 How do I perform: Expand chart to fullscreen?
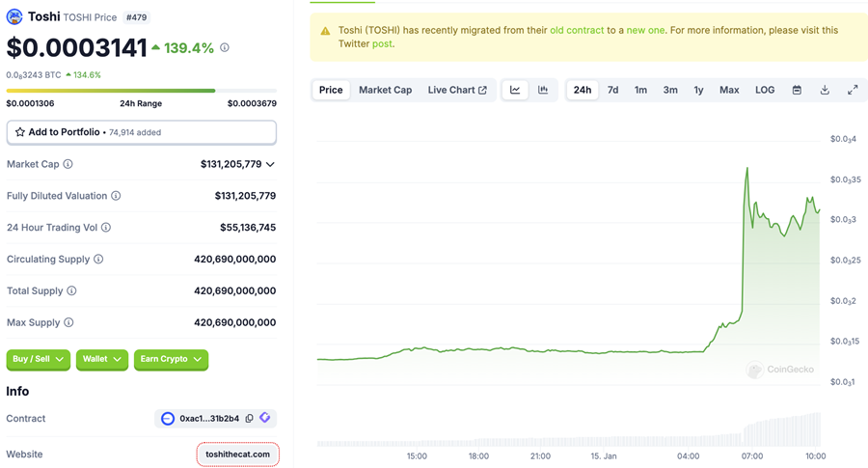pyautogui.click(x=853, y=90)
